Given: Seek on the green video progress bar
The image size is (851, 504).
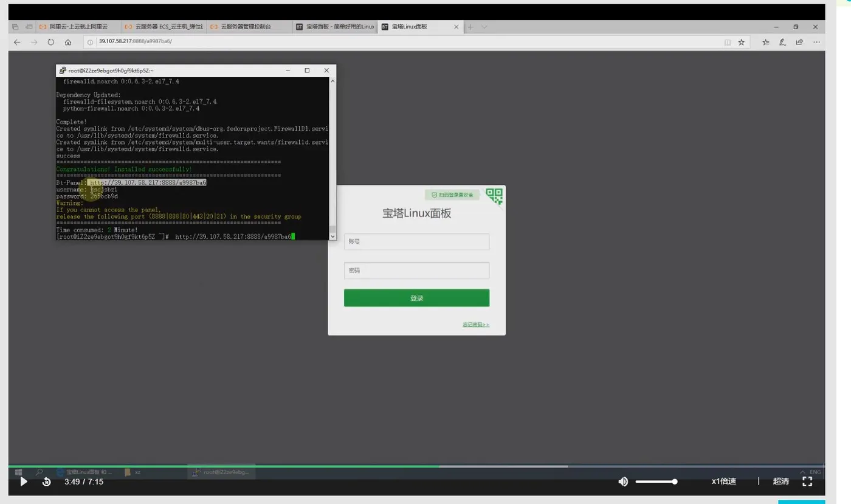Looking at the screenshot, I should pyautogui.click(x=224, y=466).
